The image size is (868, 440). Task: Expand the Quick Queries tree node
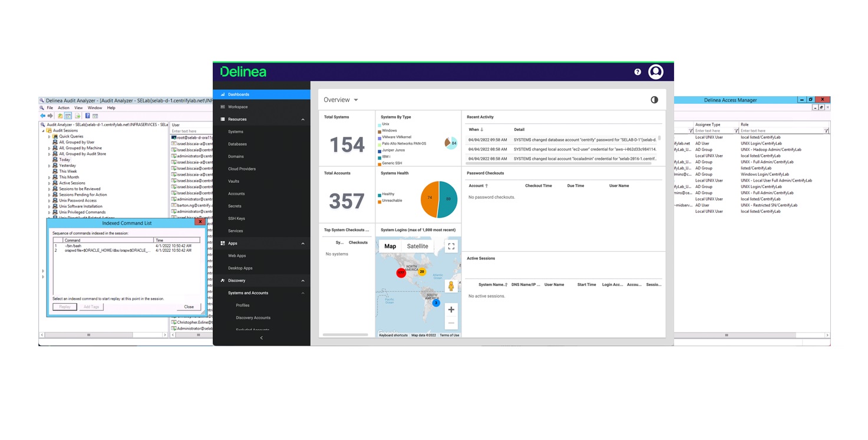(49, 136)
